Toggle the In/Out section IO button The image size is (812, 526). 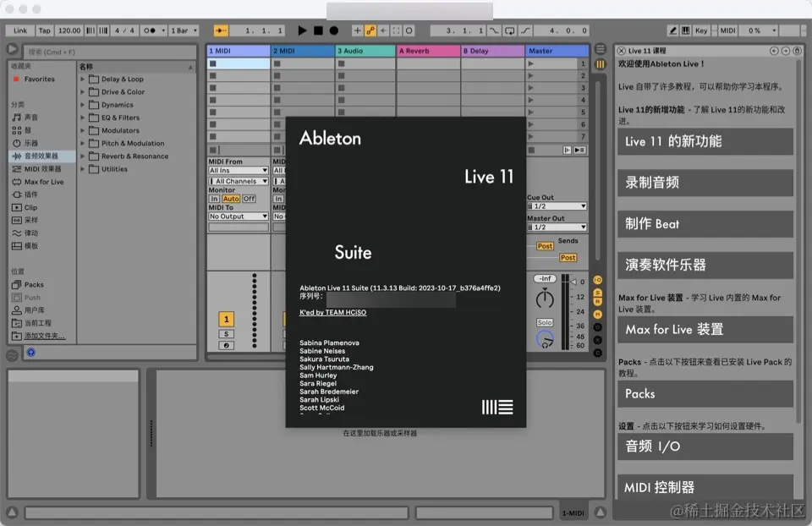tap(598, 280)
